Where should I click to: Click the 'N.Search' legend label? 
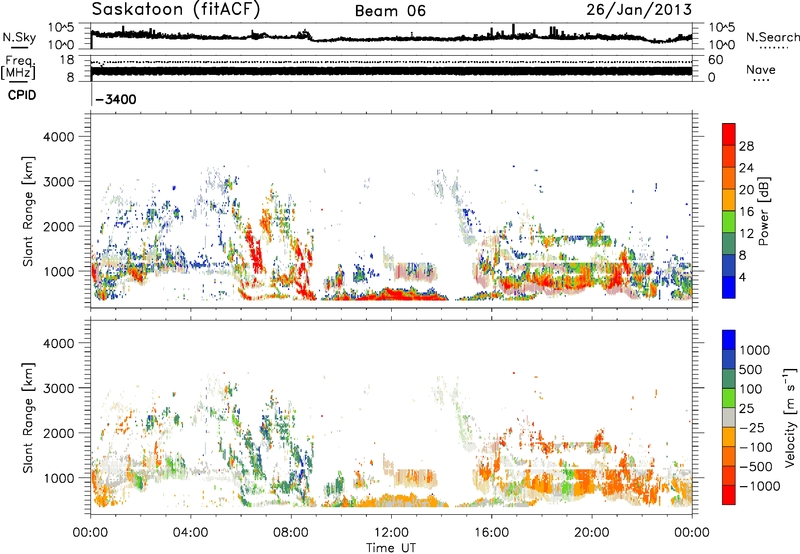click(x=773, y=37)
